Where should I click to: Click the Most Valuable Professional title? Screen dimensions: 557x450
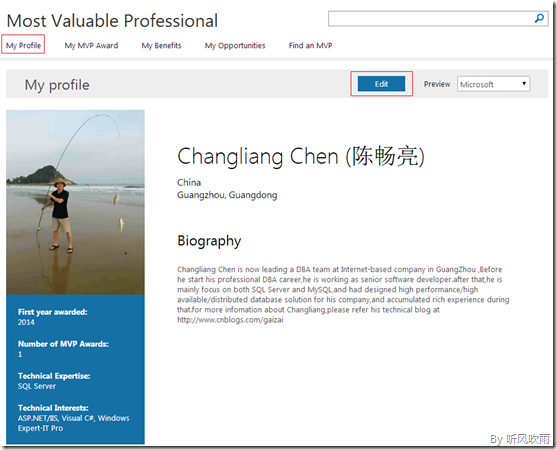[112, 21]
